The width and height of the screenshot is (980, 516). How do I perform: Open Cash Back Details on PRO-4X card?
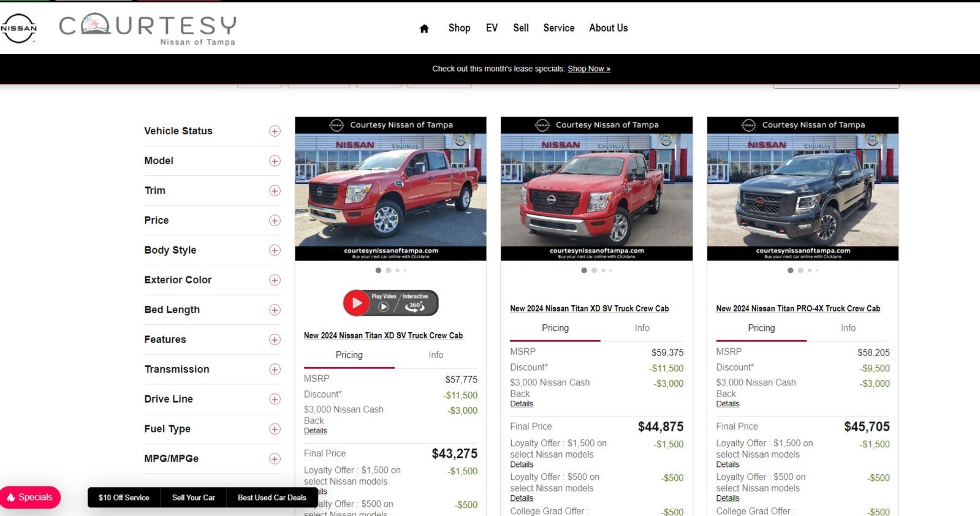(727, 404)
